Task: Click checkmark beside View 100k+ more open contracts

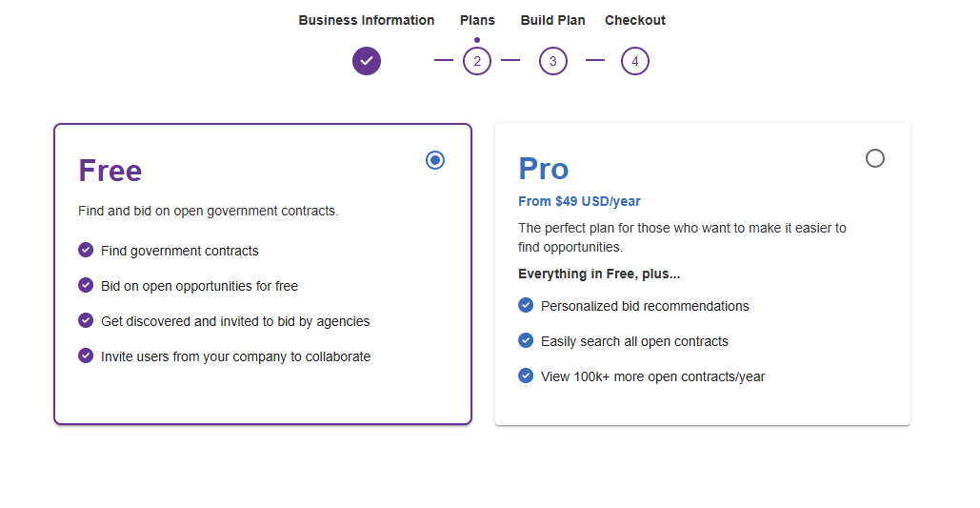Action: click(526, 376)
